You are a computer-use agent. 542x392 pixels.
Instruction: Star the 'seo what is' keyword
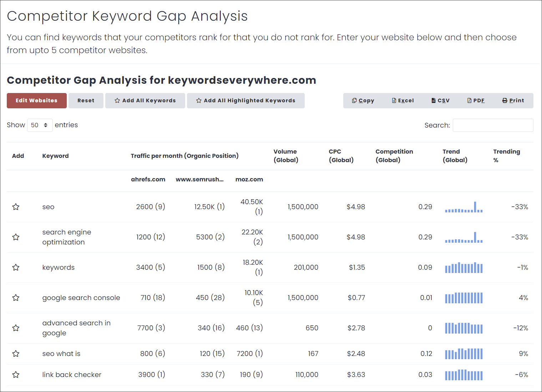tap(16, 354)
